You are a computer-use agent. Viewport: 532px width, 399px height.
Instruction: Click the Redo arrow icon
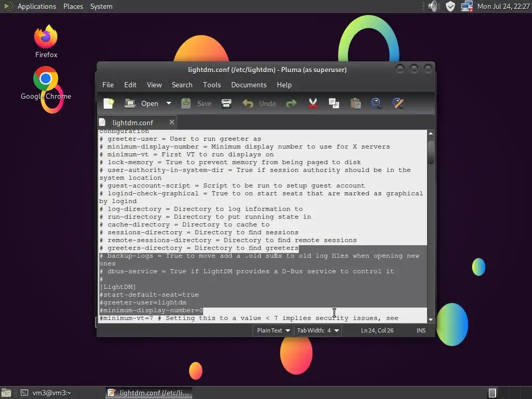[x=291, y=103]
